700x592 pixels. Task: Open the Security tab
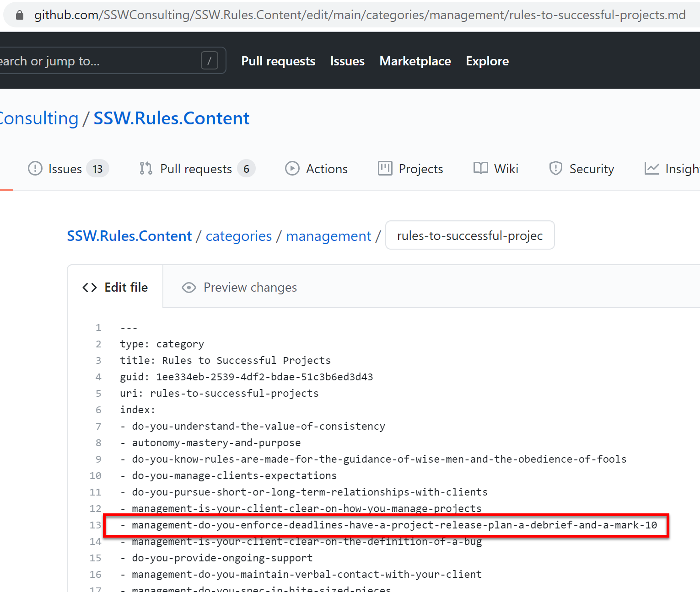pos(582,169)
